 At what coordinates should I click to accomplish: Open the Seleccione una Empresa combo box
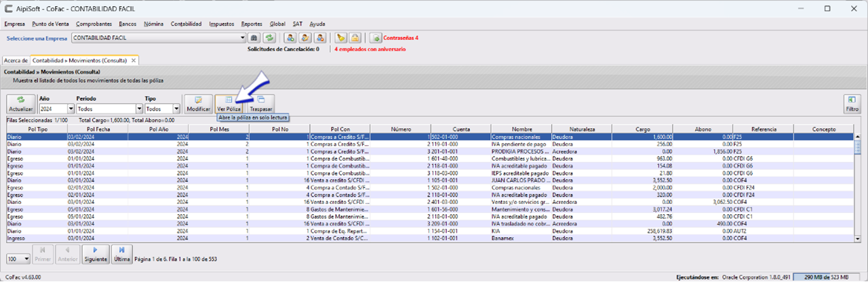click(x=158, y=38)
